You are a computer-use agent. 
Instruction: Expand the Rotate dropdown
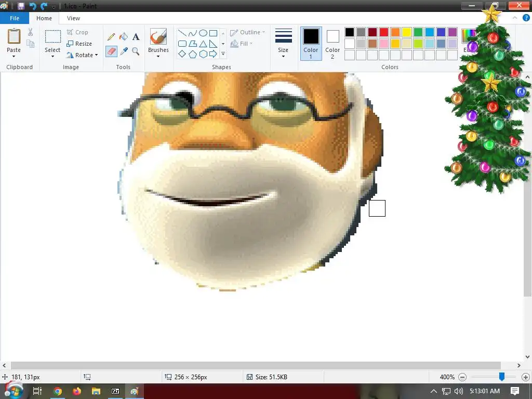click(x=96, y=55)
